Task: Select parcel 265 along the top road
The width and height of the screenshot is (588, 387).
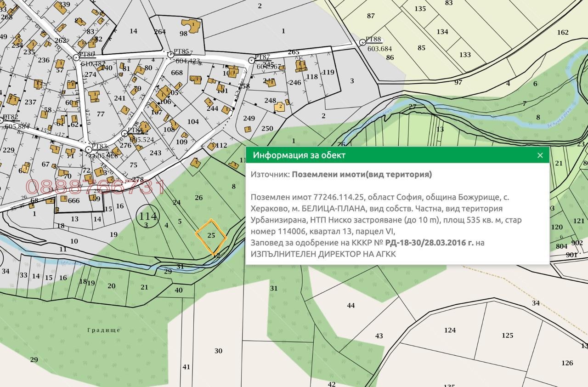Action: point(294,52)
